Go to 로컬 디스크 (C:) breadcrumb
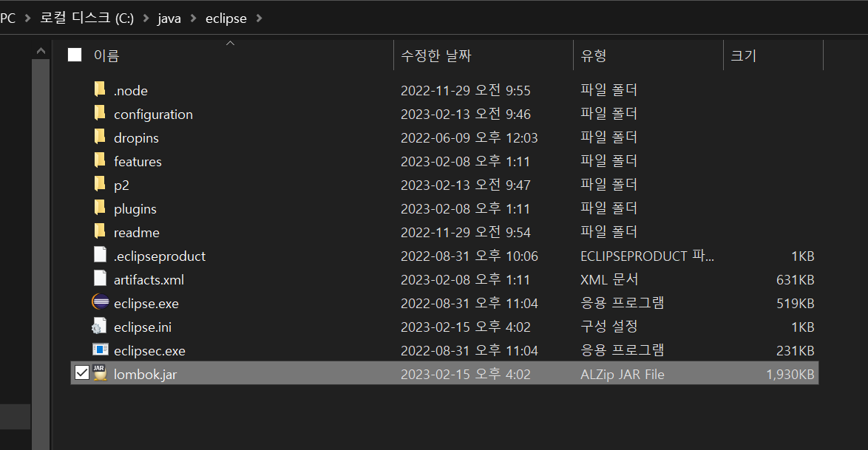Viewport: 868px width, 450px height. 87,18
